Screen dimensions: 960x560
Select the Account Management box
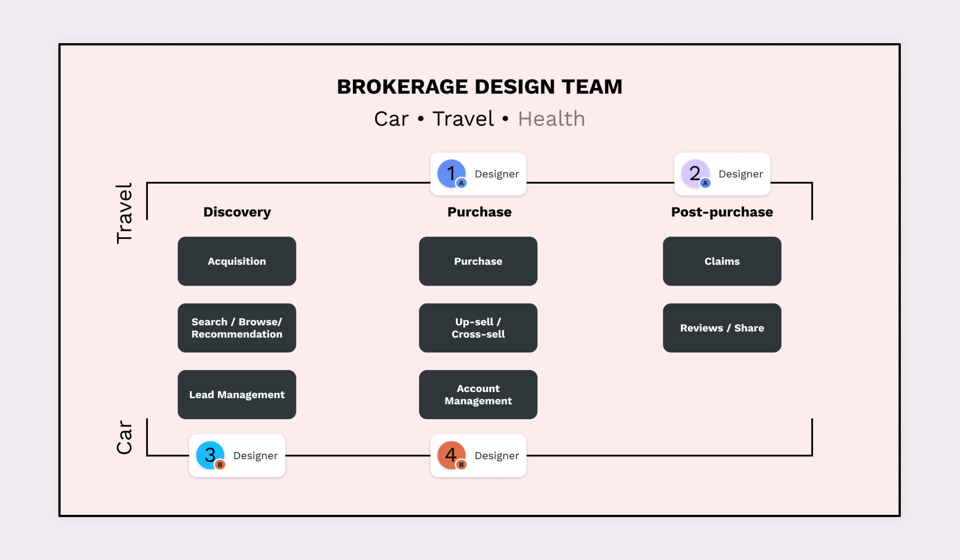tap(478, 395)
